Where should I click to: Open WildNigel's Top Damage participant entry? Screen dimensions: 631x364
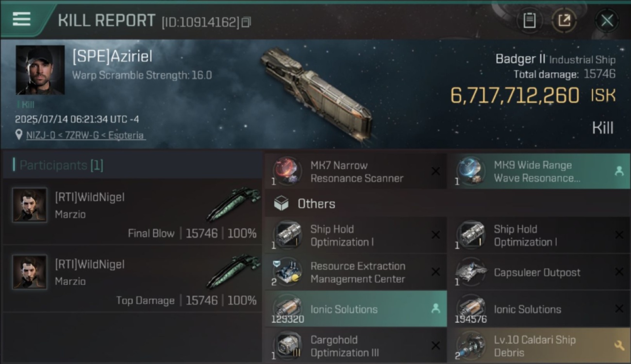[132, 279]
